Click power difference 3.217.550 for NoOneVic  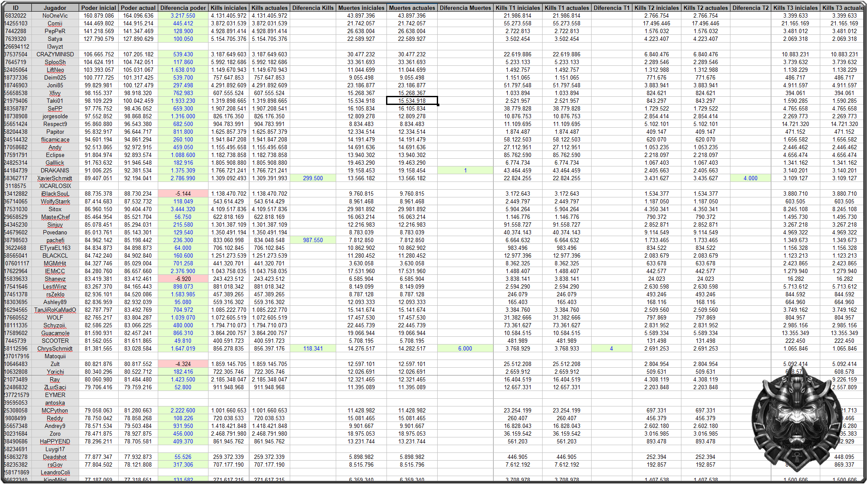[183, 15]
